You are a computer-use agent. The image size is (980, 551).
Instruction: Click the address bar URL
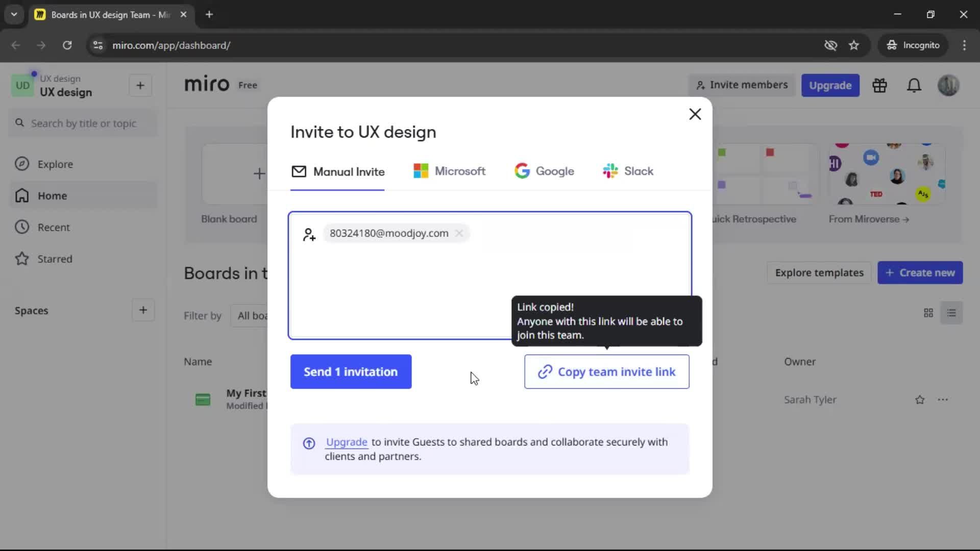point(171,45)
